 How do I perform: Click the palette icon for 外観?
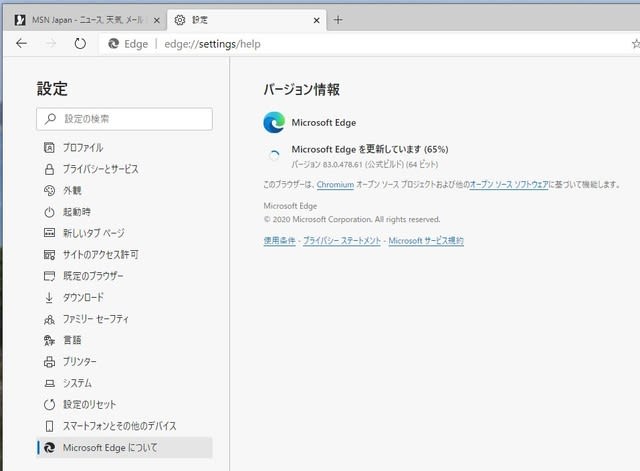49,190
